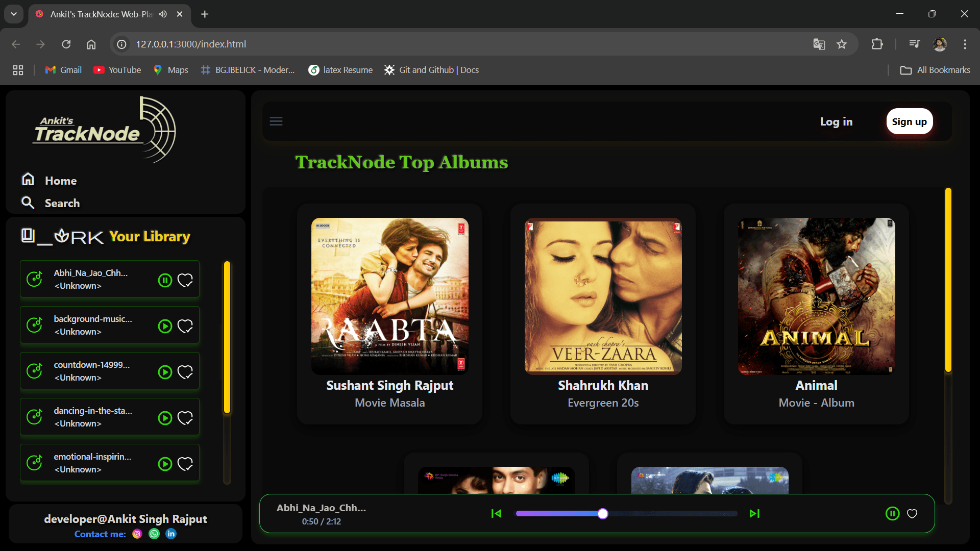Screen dimensions: 980x551
Task: Play dancing-in-the-sta track in library
Action: click(165, 418)
